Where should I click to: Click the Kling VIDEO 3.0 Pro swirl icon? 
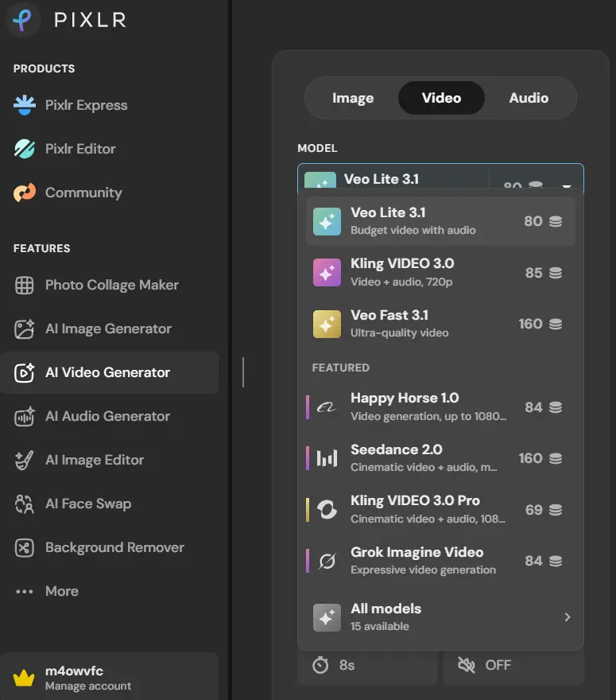coord(327,509)
